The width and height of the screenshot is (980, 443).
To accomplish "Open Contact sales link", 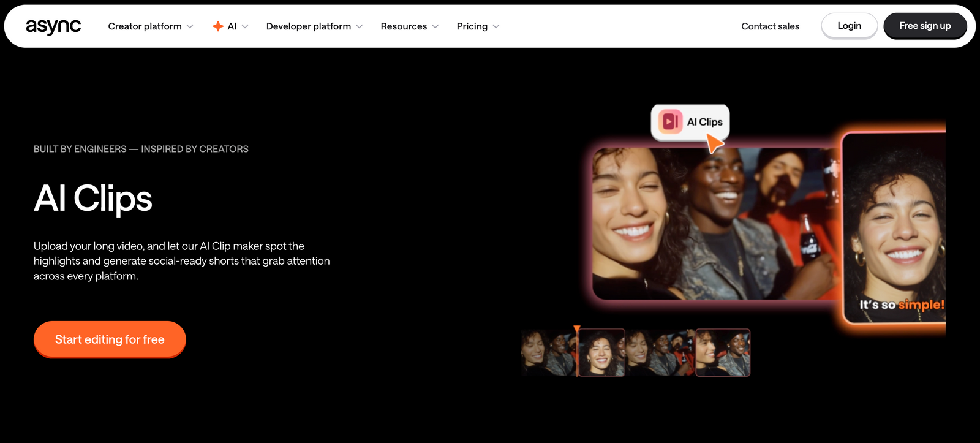I will (770, 26).
